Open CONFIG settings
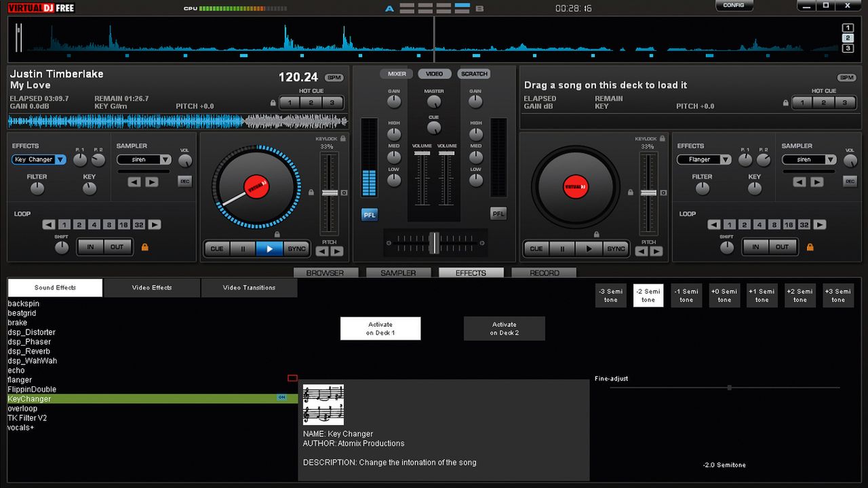The image size is (868, 488). point(734,5)
